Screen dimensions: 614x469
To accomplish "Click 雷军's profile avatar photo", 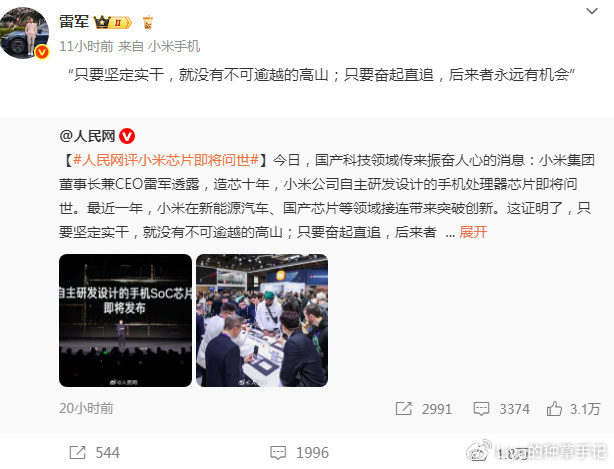I will 24,33.
